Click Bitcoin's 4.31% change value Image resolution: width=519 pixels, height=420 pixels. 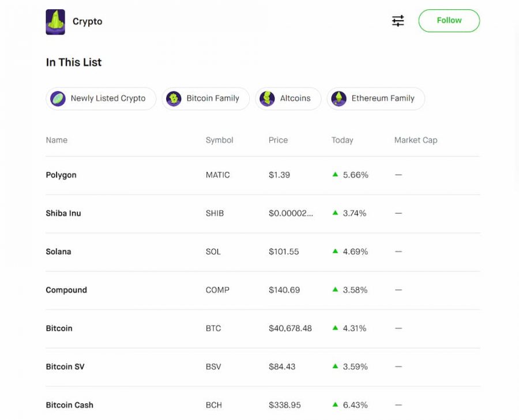point(355,328)
